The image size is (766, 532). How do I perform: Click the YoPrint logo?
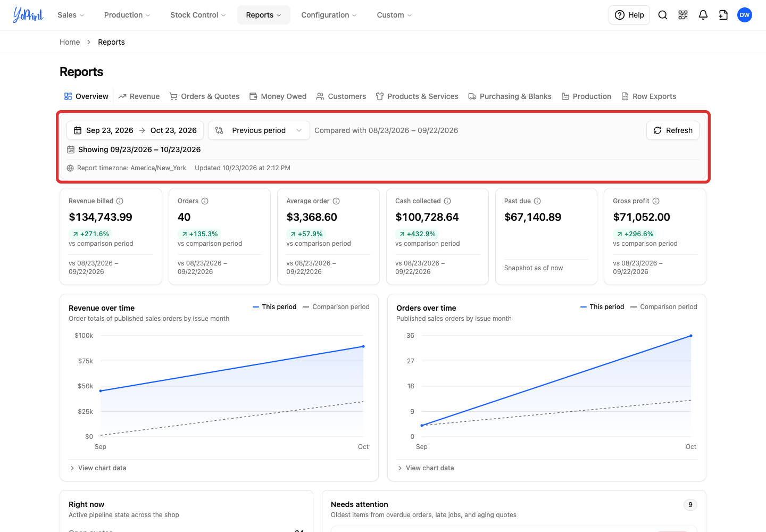click(28, 15)
